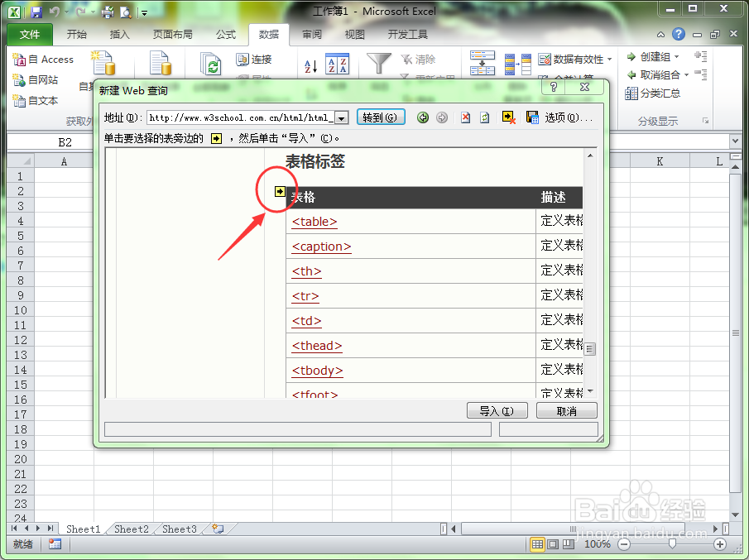Click the Forward navigation icon in Web query dialog

[x=442, y=117]
